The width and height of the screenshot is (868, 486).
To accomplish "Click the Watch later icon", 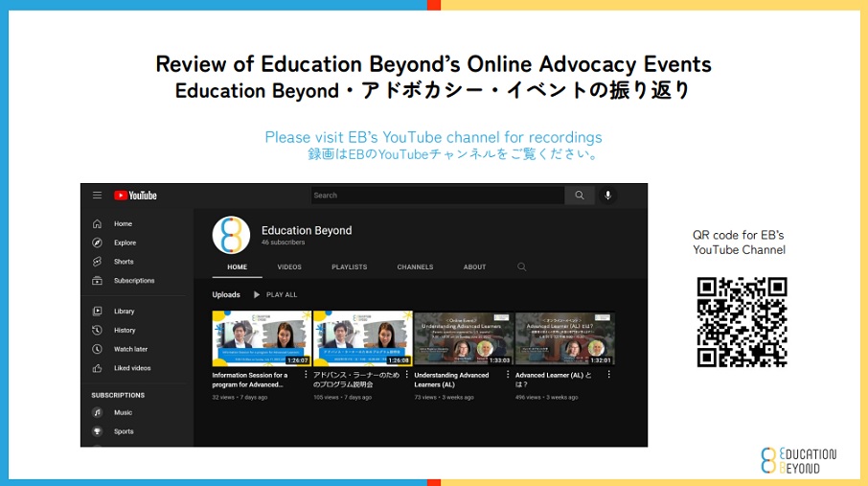I will click(x=97, y=349).
